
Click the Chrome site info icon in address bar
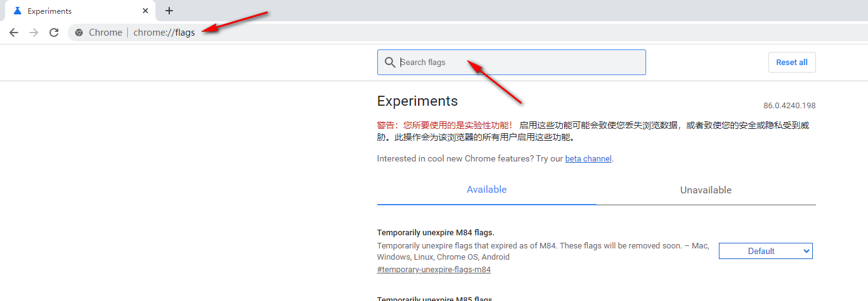pyautogui.click(x=79, y=33)
